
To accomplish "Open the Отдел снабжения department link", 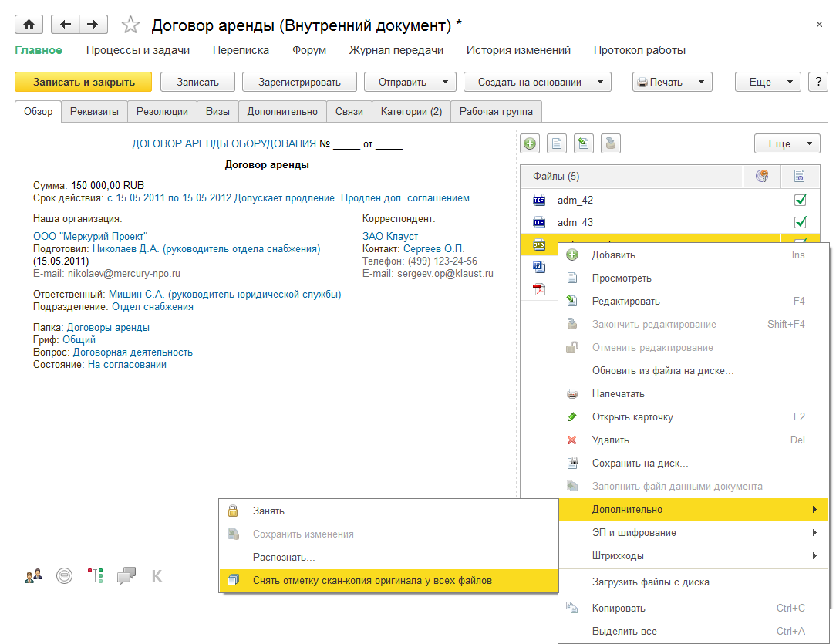I will [x=153, y=306].
